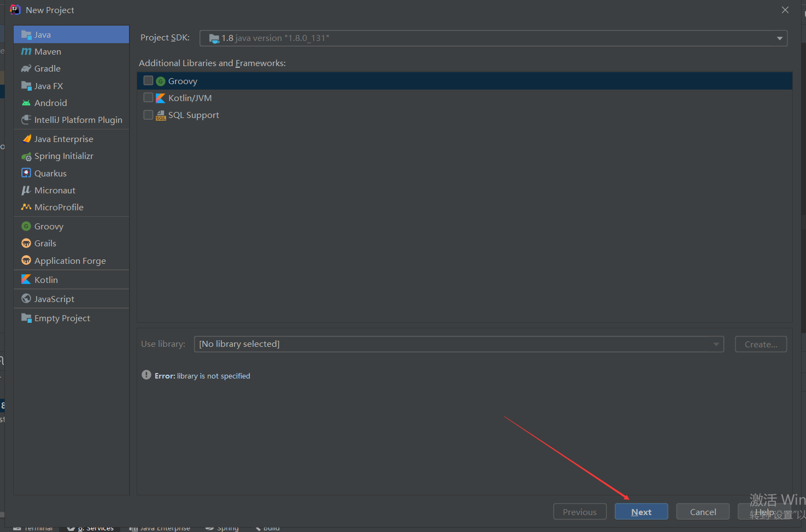
Task: Select 'MicroProfile' label in list
Action: coord(59,207)
